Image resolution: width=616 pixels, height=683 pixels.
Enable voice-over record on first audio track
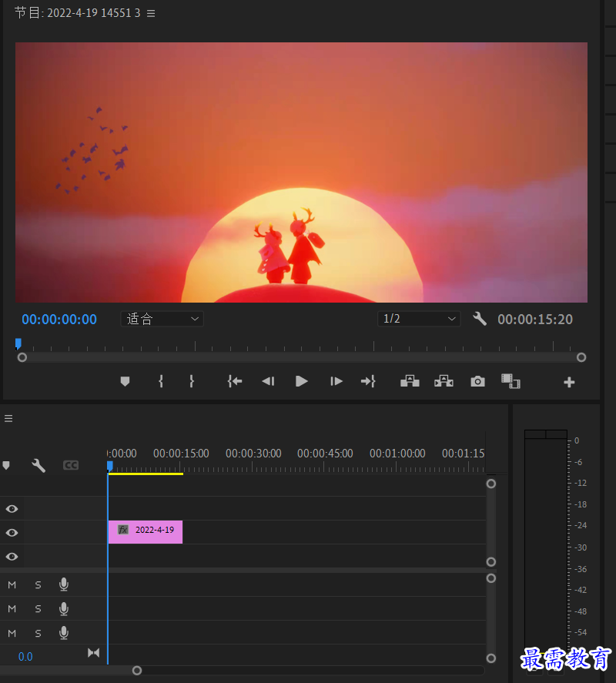64,584
